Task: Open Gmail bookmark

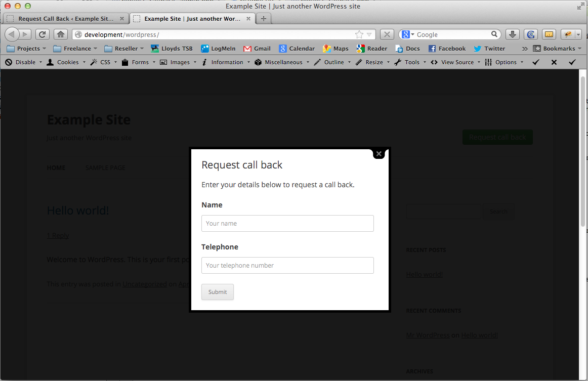Action: point(257,49)
